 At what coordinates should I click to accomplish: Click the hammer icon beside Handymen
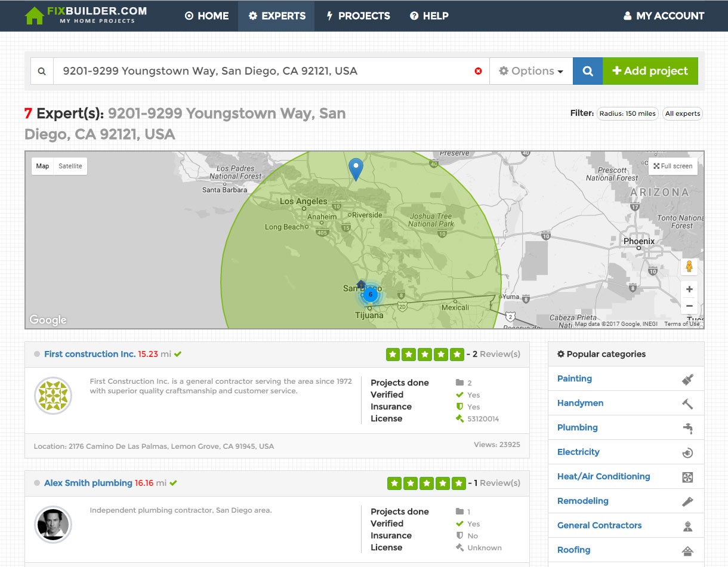tap(687, 403)
